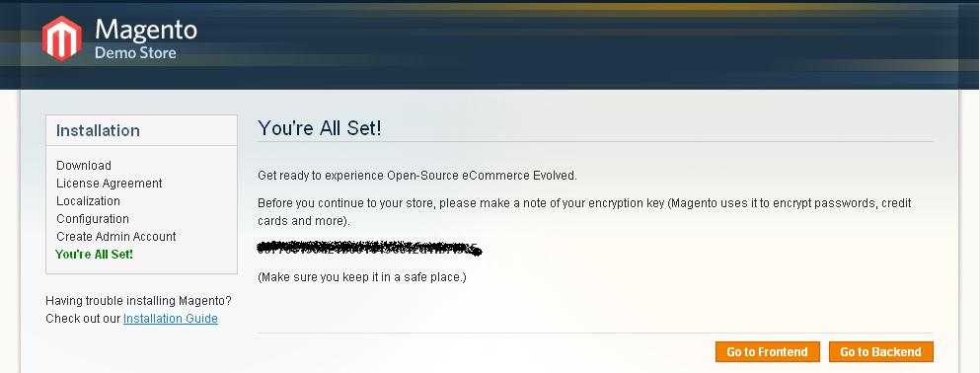The width and height of the screenshot is (980, 373).
Task: Click the orange Magento hexagon logo
Action: 62,38
